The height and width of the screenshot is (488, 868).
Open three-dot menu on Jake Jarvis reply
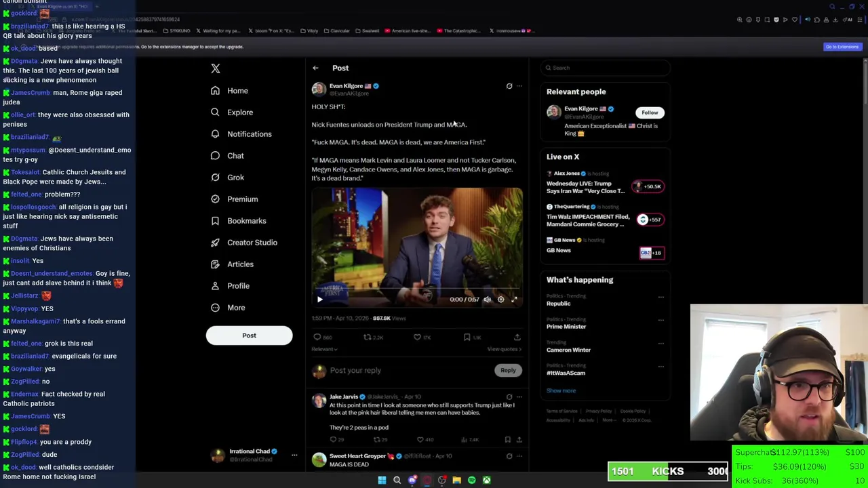[x=519, y=397]
